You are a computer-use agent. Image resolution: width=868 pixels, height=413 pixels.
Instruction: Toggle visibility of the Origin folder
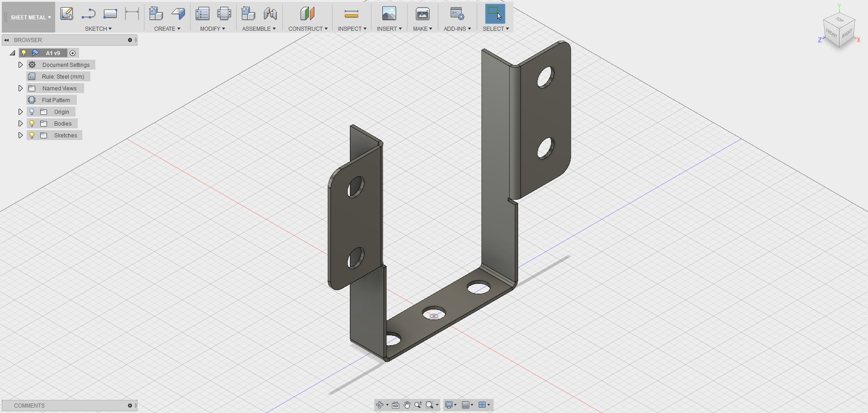click(x=32, y=112)
